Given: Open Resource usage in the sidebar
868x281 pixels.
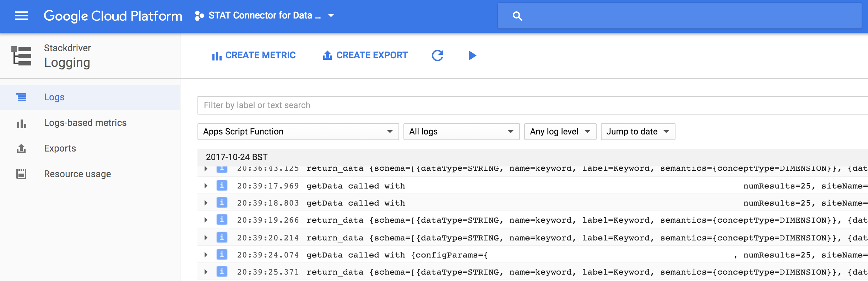Looking at the screenshot, I should [x=90, y=174].
